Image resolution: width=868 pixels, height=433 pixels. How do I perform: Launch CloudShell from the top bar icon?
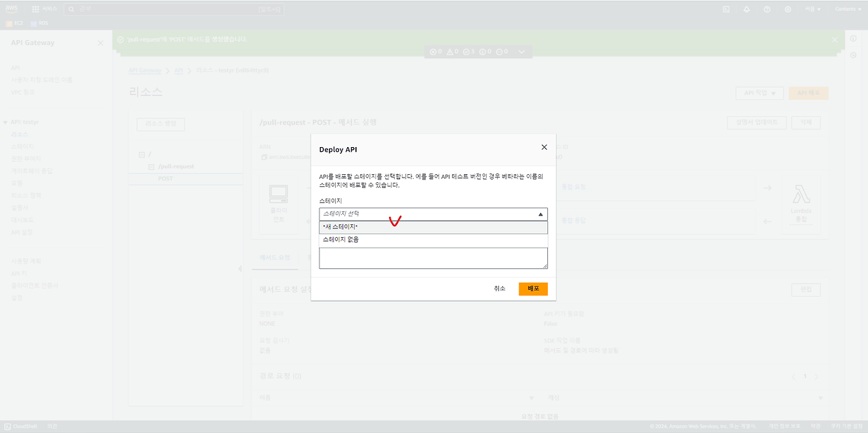coord(726,9)
